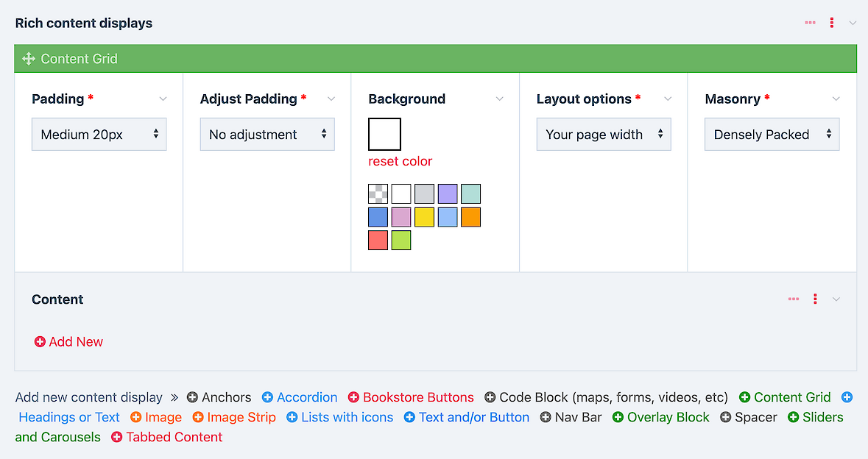Click the plus icon beside Spacer

tap(726, 417)
